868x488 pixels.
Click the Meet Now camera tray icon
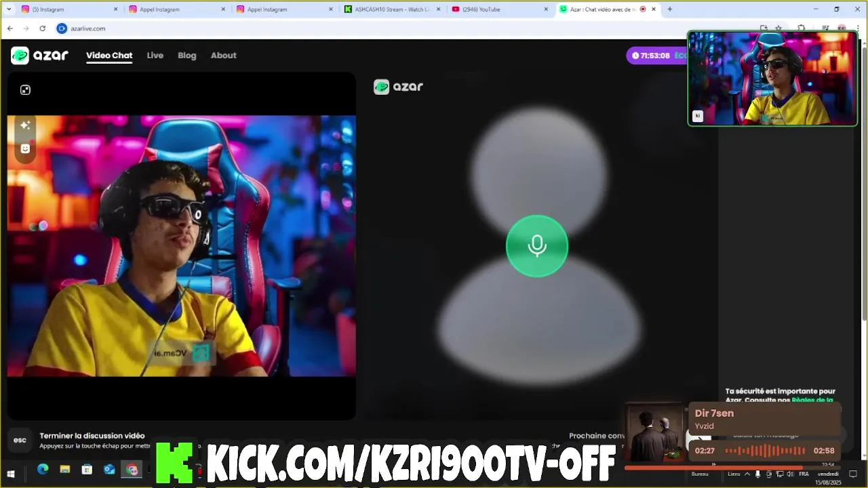click(768, 474)
